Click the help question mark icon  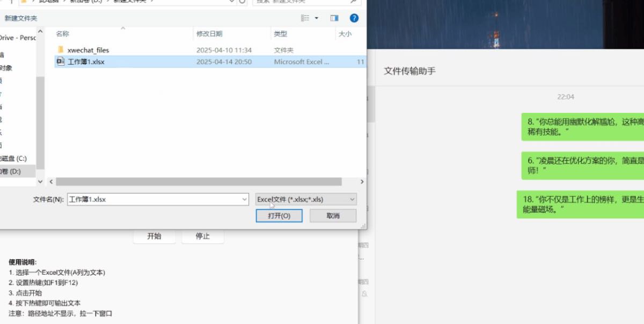354,18
